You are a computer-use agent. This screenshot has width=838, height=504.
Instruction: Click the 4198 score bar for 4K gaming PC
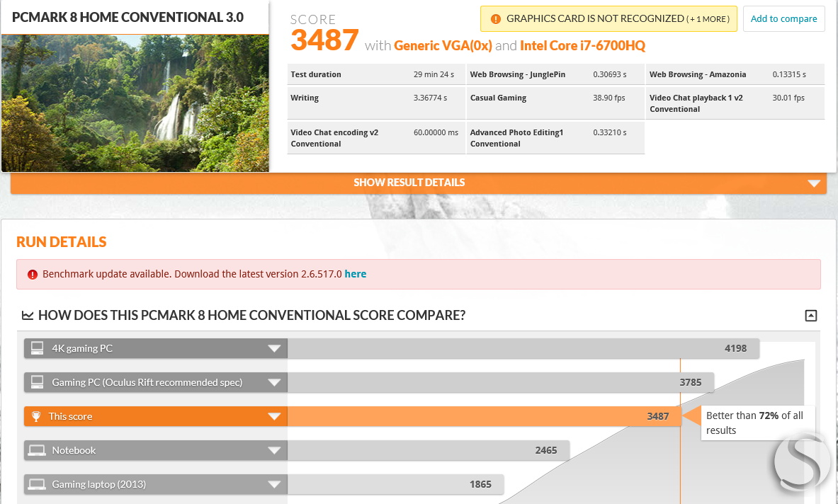pos(523,349)
